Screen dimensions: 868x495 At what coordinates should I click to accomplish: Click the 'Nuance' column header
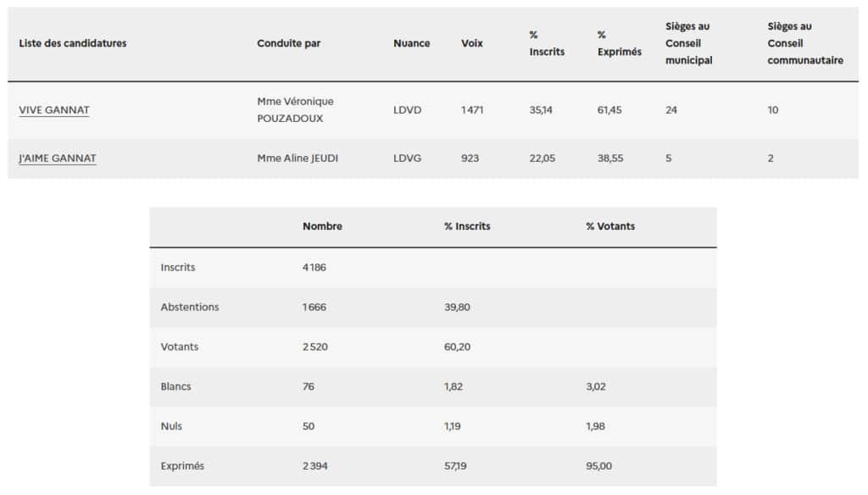[x=412, y=43]
